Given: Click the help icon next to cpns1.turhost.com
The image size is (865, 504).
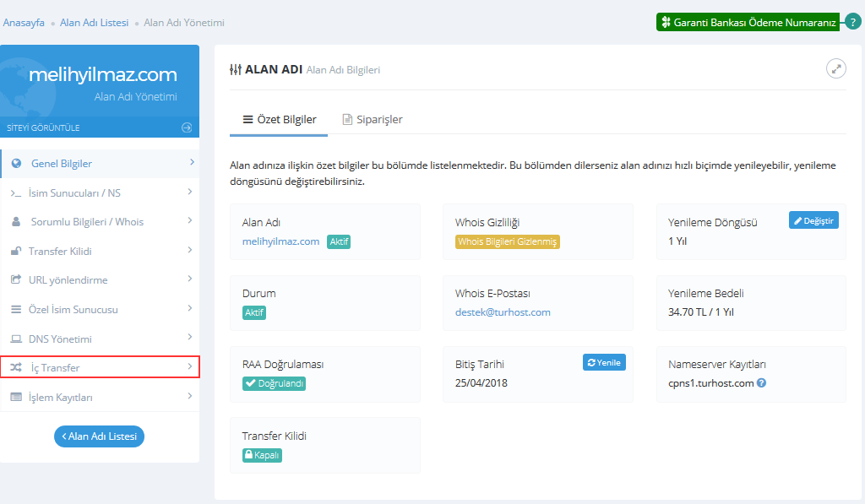Looking at the screenshot, I should pyautogui.click(x=762, y=383).
